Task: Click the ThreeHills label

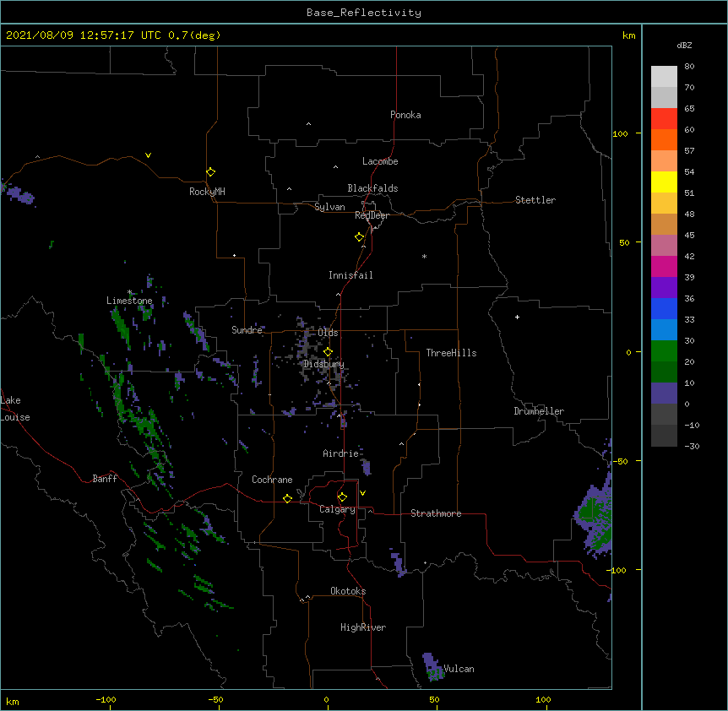Action: (x=451, y=353)
